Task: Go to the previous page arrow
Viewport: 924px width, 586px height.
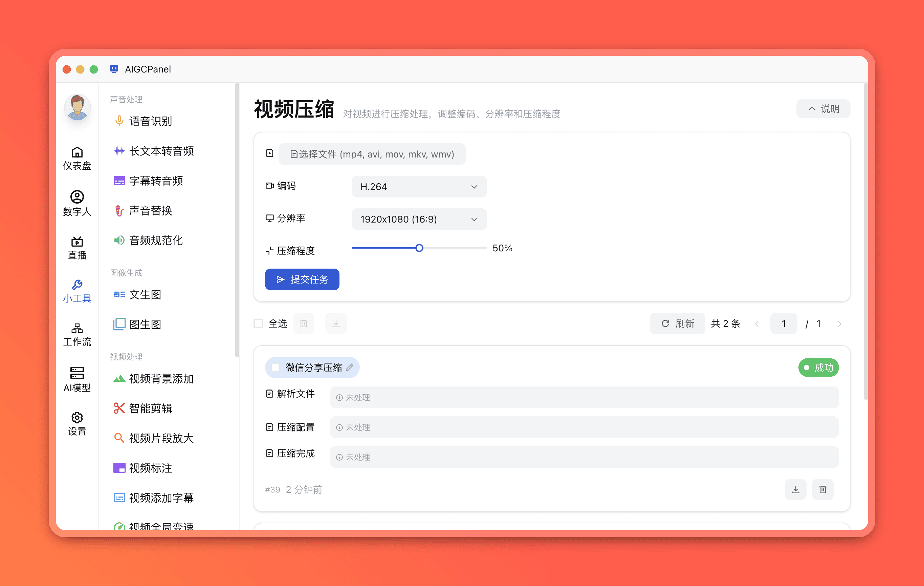Action: pyautogui.click(x=757, y=324)
